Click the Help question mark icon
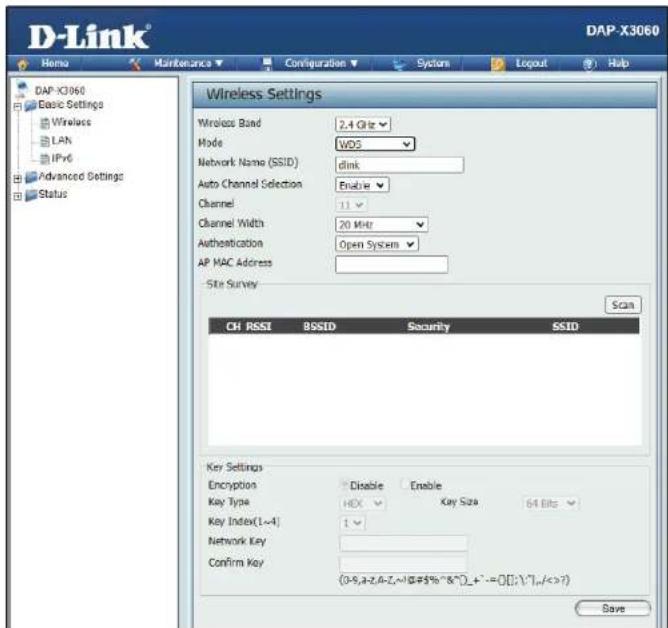The height and width of the screenshot is (628, 668). [x=590, y=64]
